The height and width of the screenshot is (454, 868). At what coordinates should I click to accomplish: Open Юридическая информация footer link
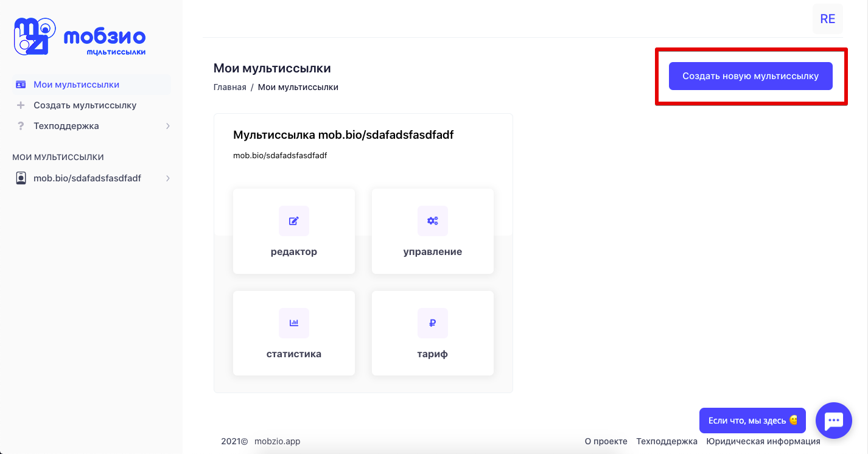click(763, 441)
